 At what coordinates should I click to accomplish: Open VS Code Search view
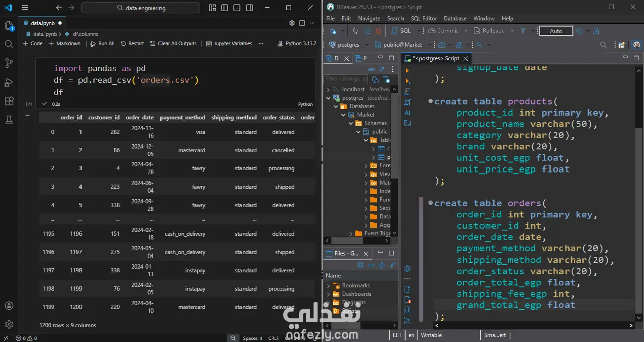point(9,45)
